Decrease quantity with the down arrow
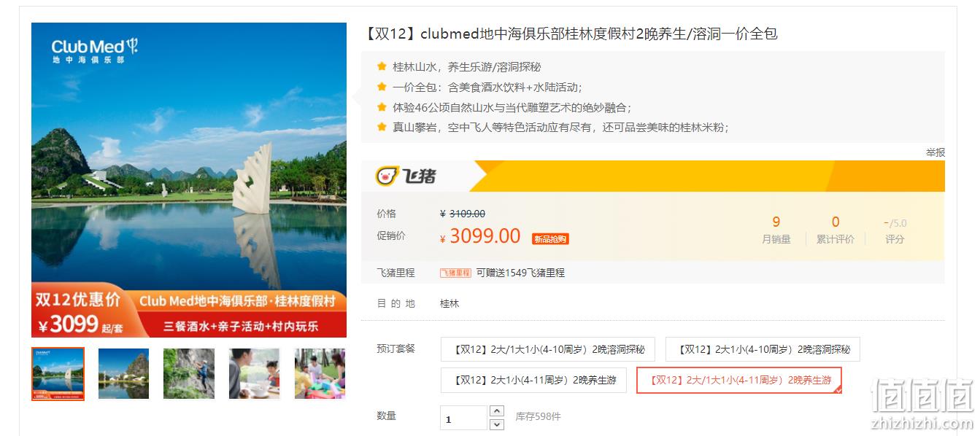This screenshot has width=980, height=436. [x=497, y=424]
